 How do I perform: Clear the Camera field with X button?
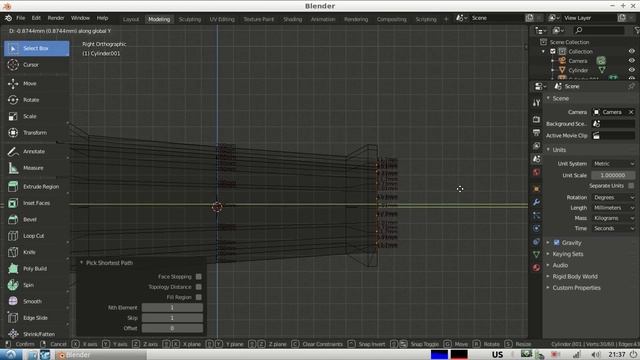(631, 112)
